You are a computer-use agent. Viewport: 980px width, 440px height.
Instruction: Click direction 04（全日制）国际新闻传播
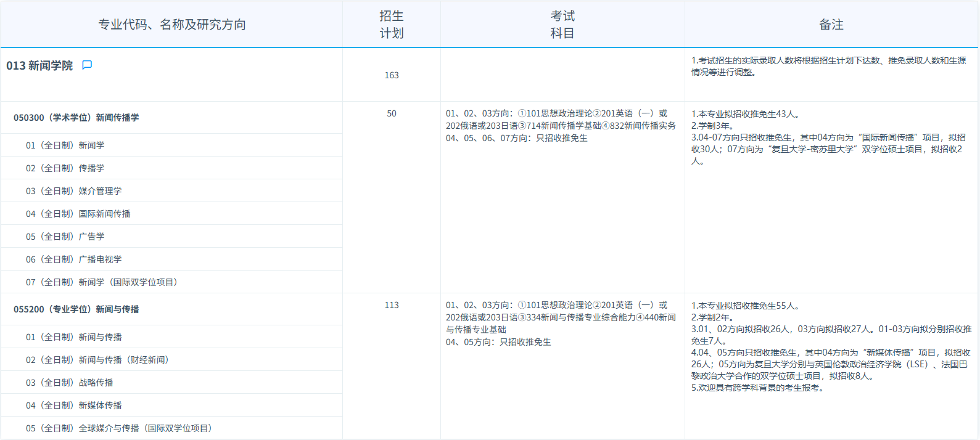click(78, 214)
